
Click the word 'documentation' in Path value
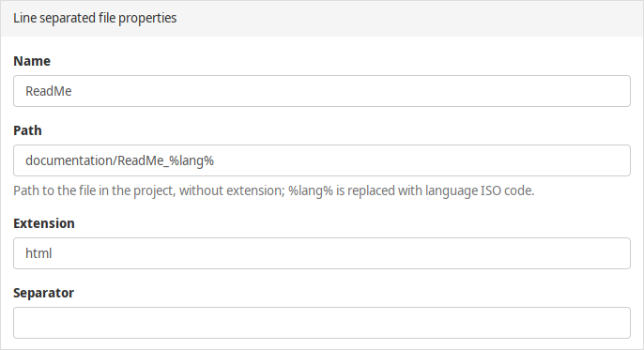(69, 160)
